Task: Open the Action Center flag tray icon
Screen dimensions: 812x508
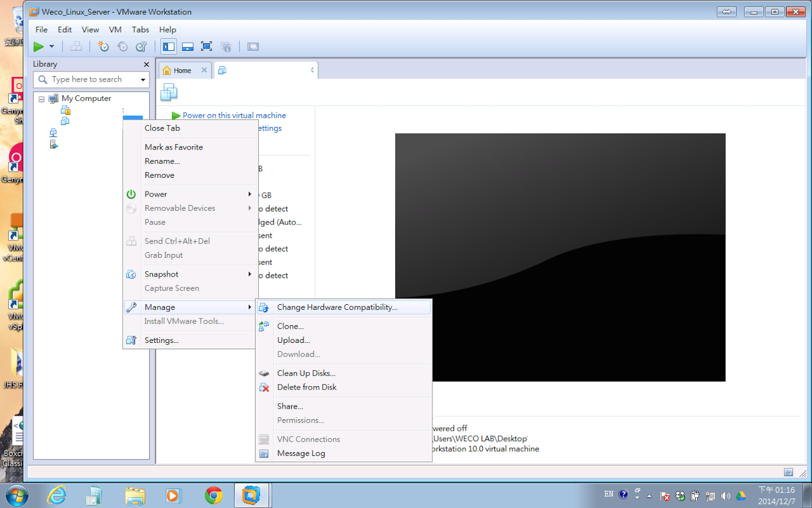Action: [x=665, y=496]
